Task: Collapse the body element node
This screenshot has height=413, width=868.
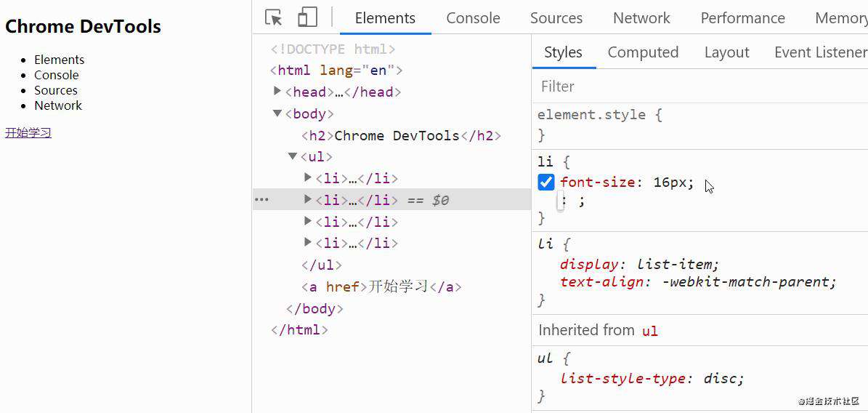Action: coord(278,113)
